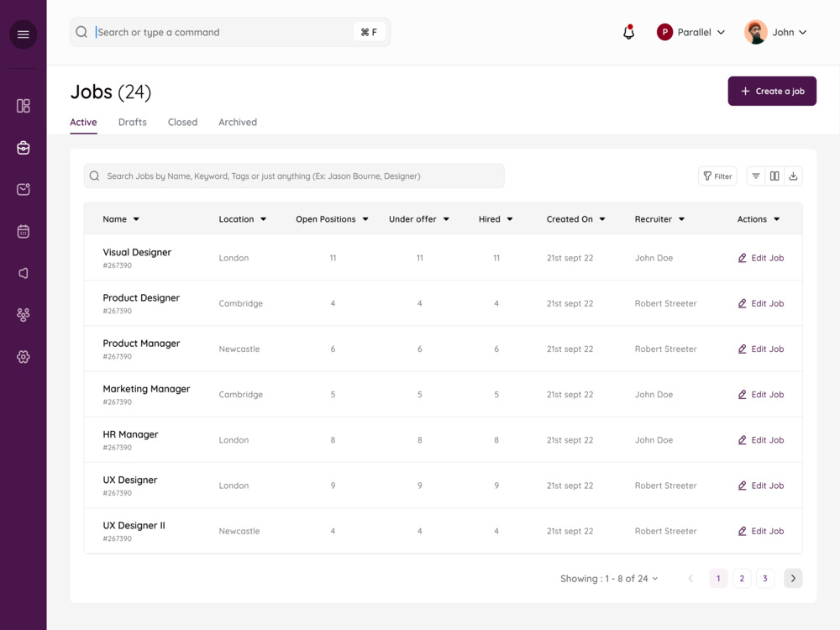Open Open Positions column dropdown arrow
This screenshot has width=840, height=630.
[365, 219]
